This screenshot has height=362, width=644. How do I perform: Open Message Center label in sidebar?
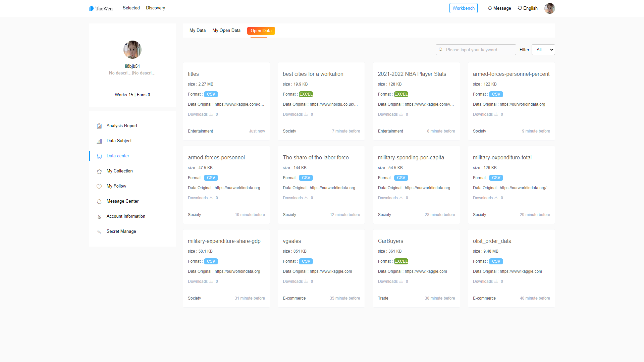pos(122,201)
